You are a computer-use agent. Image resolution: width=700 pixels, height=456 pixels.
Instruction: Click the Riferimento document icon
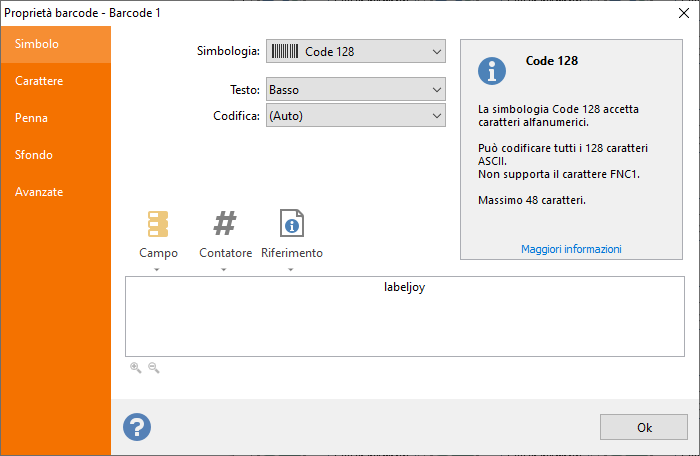pyautogui.click(x=291, y=224)
